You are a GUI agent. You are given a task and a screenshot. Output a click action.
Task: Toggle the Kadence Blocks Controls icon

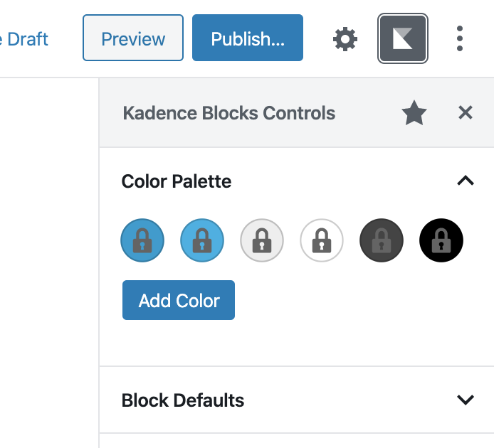click(403, 38)
